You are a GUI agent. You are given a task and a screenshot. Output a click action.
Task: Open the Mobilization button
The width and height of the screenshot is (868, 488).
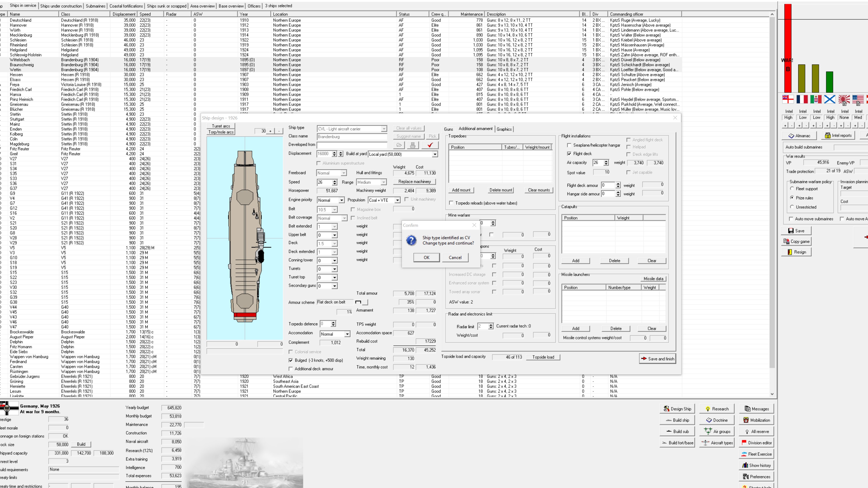tap(757, 420)
